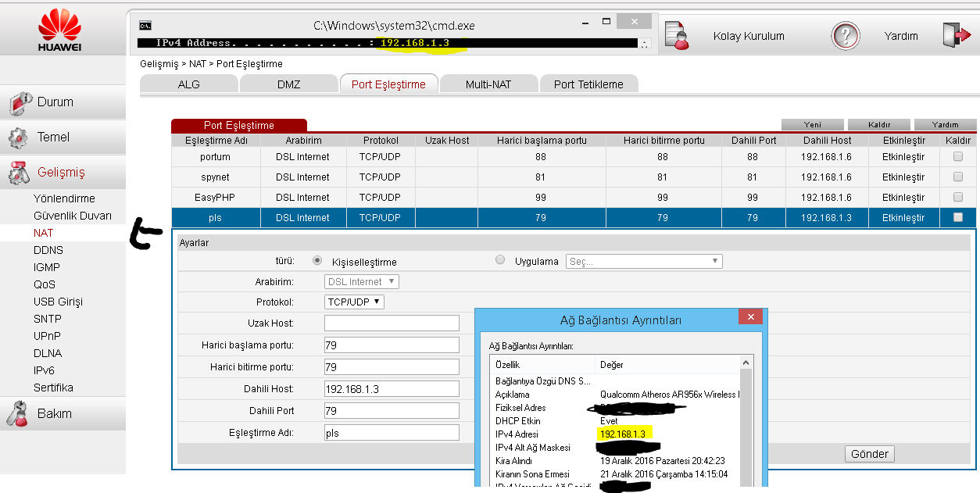Click the Yardım help icon
The image size is (980, 493).
pos(846,36)
